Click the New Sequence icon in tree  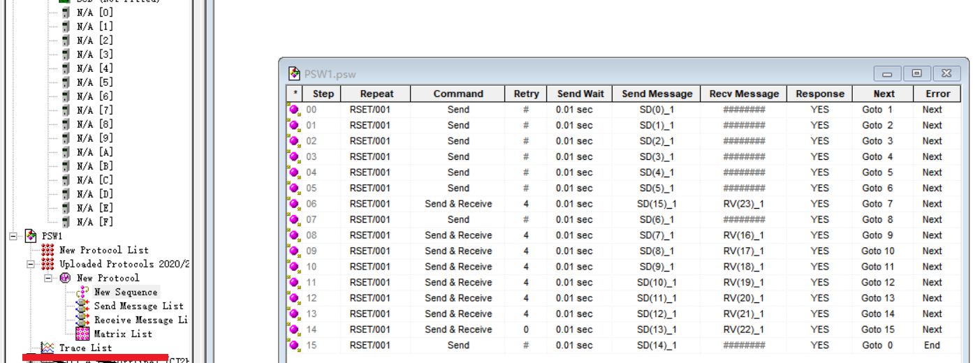83,292
